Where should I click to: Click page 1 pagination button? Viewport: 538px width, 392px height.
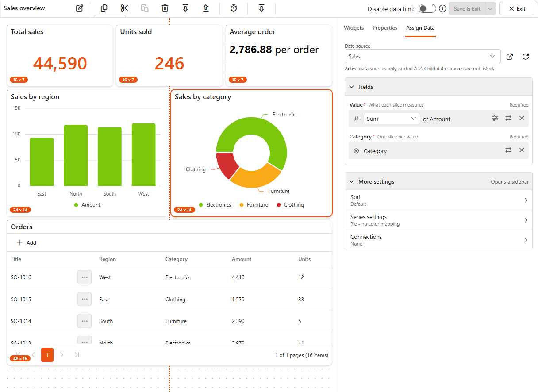[x=47, y=355]
